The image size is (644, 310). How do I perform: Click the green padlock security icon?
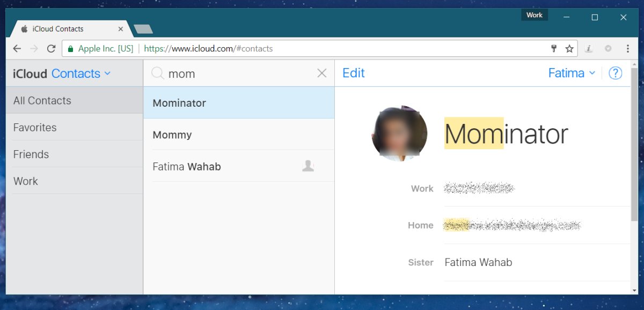click(x=70, y=49)
